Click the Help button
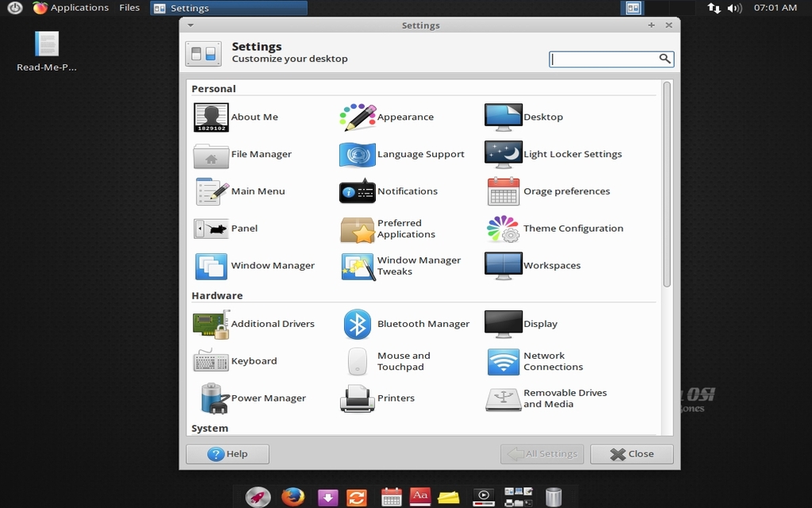Viewport: 812px width, 508px height. click(x=228, y=453)
